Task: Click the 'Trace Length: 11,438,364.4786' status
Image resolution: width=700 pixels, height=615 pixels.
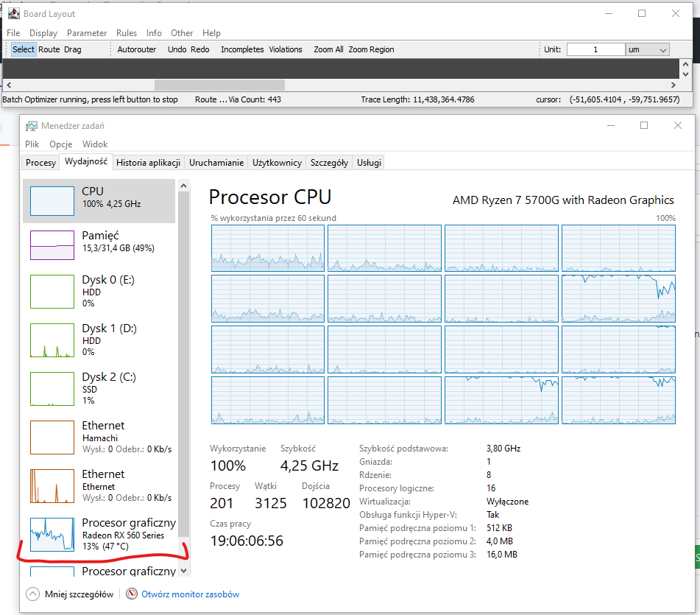Action: coord(417,99)
